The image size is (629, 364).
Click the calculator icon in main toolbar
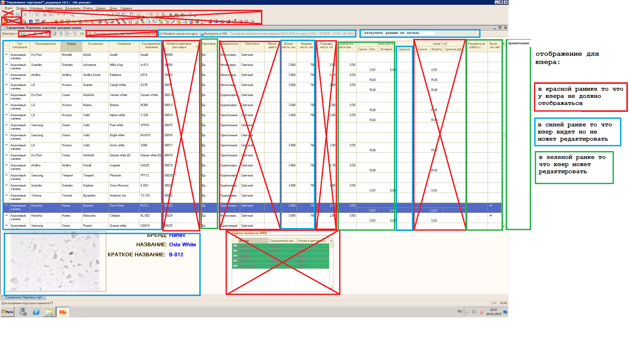pos(151,15)
